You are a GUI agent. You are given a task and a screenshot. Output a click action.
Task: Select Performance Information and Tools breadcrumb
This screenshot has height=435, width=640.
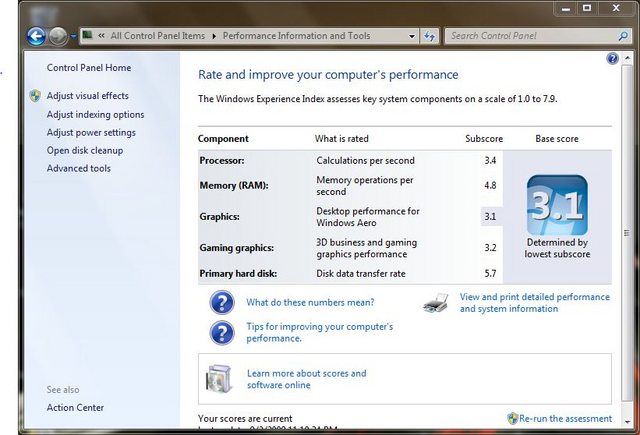coord(296,36)
